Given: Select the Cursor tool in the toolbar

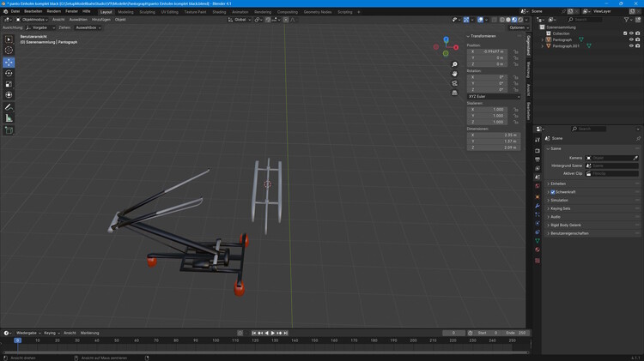Looking at the screenshot, I should [9, 51].
